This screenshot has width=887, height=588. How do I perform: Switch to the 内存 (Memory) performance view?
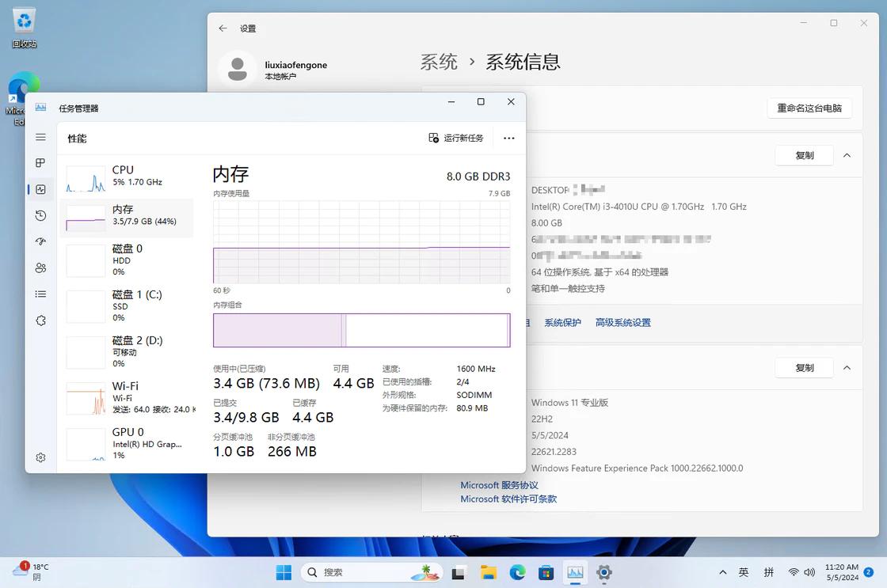(127, 214)
